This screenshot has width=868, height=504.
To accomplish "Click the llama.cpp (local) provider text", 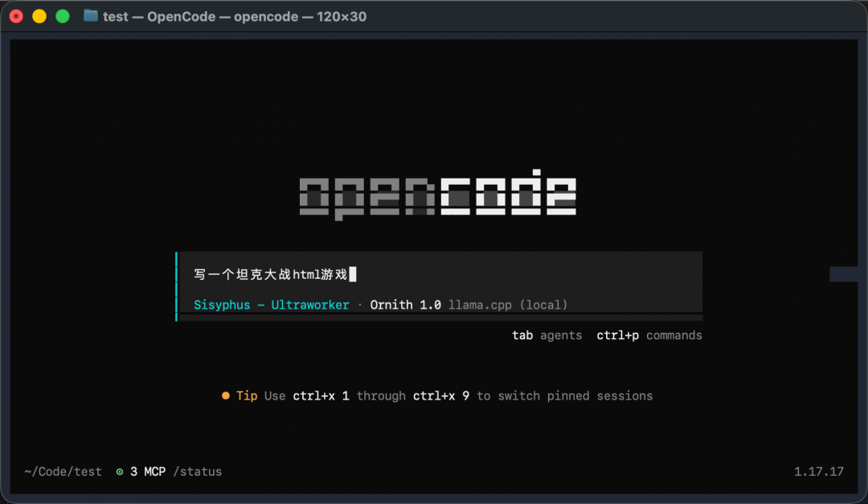I will [508, 305].
